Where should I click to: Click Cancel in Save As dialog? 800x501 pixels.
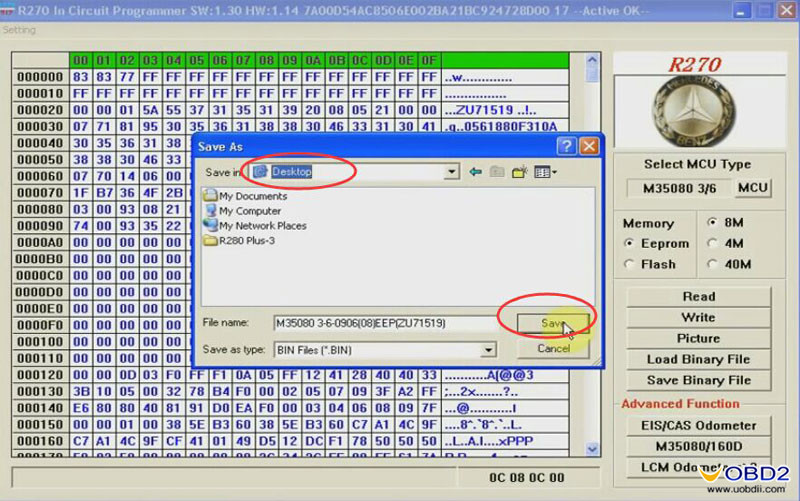(x=553, y=348)
